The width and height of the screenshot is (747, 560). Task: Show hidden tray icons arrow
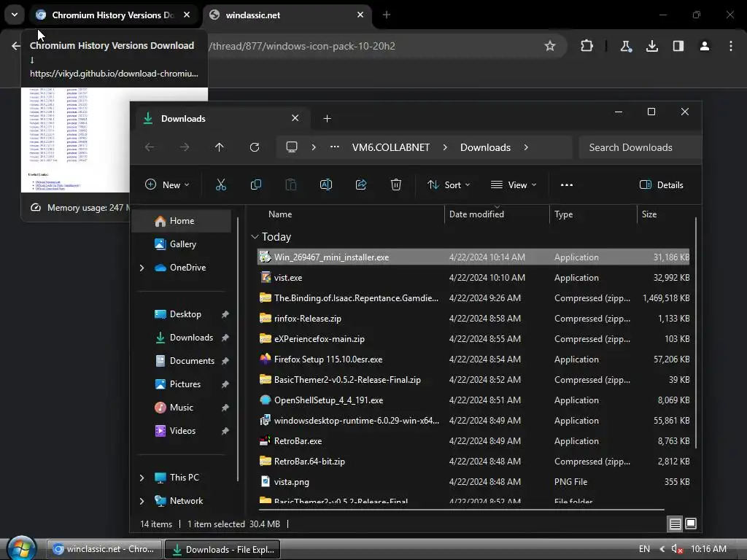click(662, 549)
